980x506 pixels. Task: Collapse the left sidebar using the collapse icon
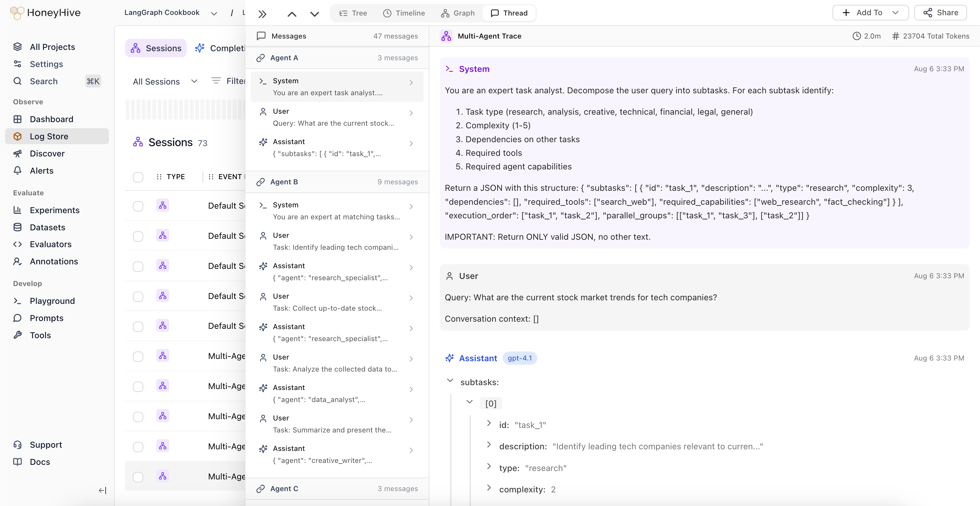point(102,490)
